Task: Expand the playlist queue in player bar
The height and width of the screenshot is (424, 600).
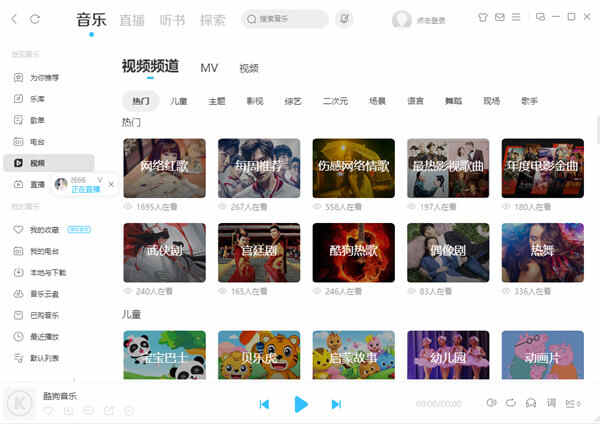Action: click(572, 403)
